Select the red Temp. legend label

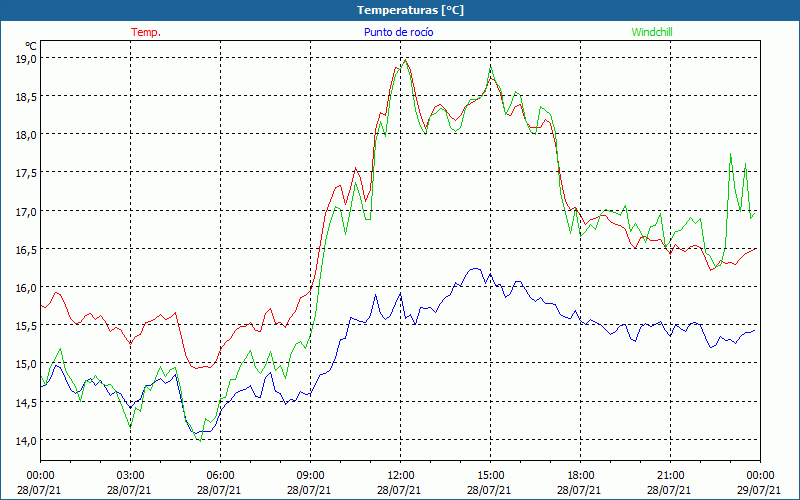[146, 32]
